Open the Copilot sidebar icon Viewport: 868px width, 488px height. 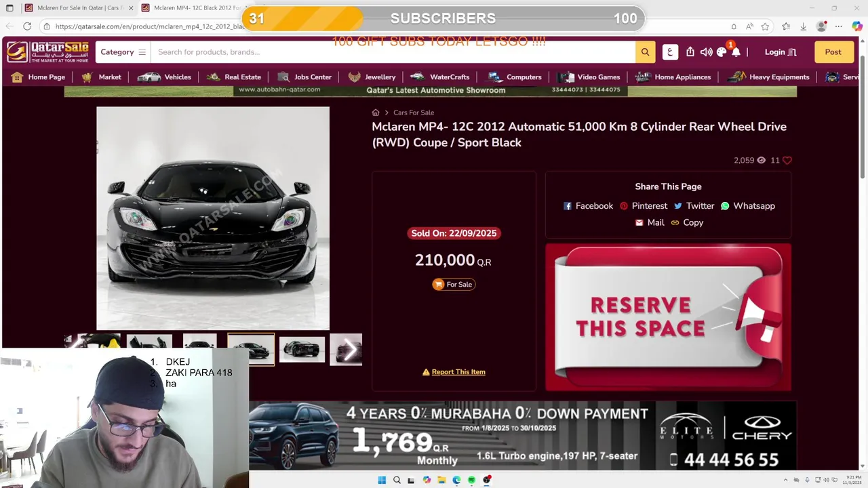[856, 26]
